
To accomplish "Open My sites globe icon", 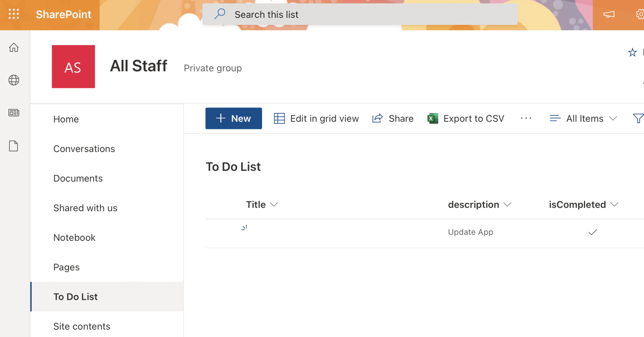I will [x=14, y=80].
